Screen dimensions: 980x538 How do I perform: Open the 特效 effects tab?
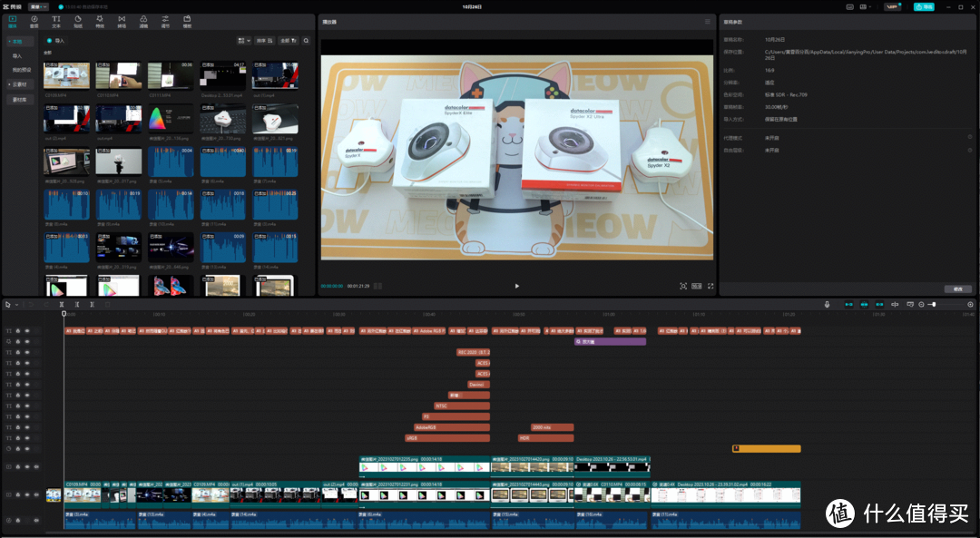[x=100, y=22]
